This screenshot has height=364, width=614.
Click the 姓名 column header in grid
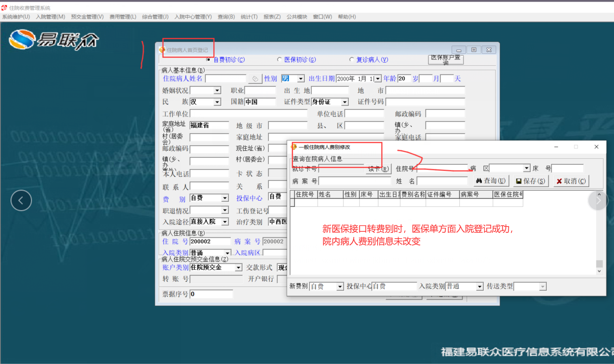pos(330,195)
